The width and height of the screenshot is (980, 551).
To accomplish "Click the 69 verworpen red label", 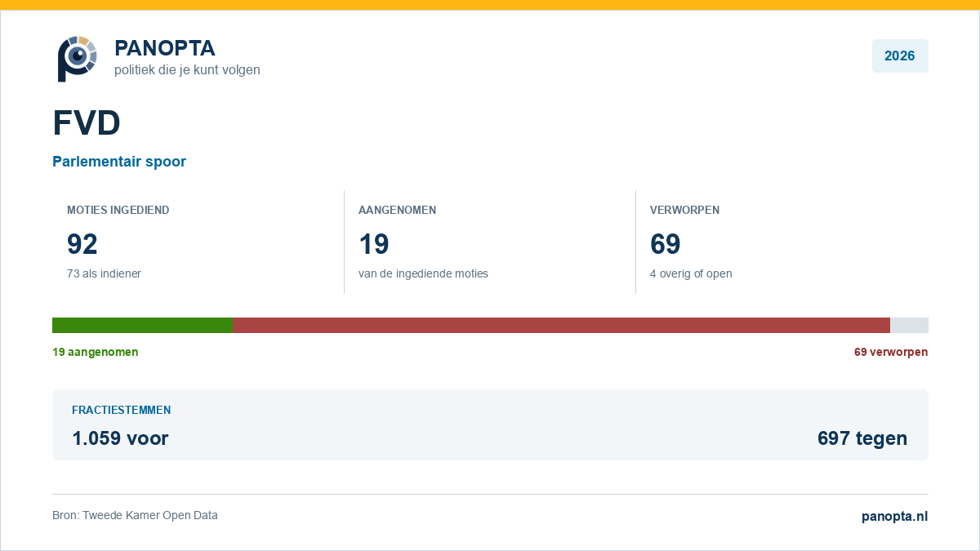I will [x=891, y=353].
